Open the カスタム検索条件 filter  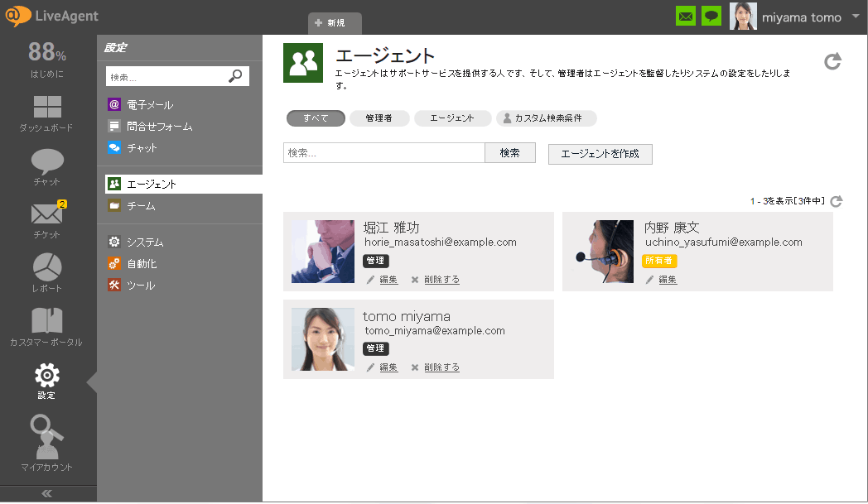coord(547,118)
